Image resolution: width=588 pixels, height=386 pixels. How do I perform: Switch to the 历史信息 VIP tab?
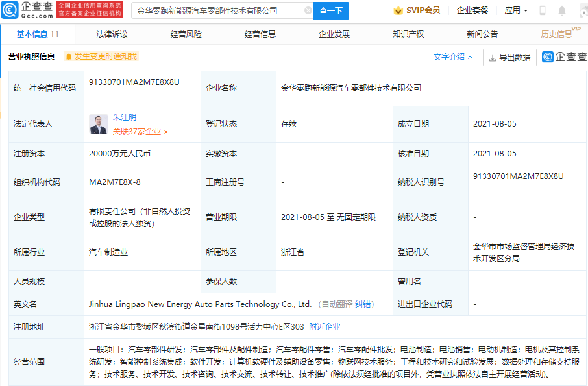(x=560, y=33)
